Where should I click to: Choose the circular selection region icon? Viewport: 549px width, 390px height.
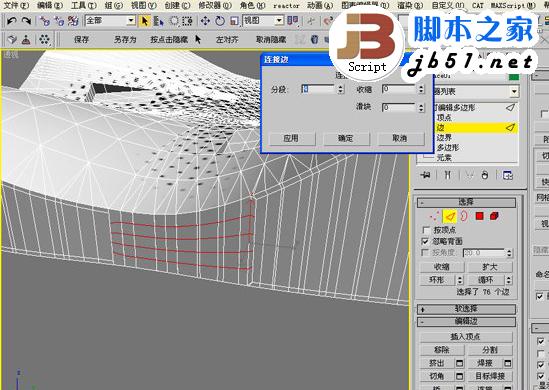[x=174, y=21]
